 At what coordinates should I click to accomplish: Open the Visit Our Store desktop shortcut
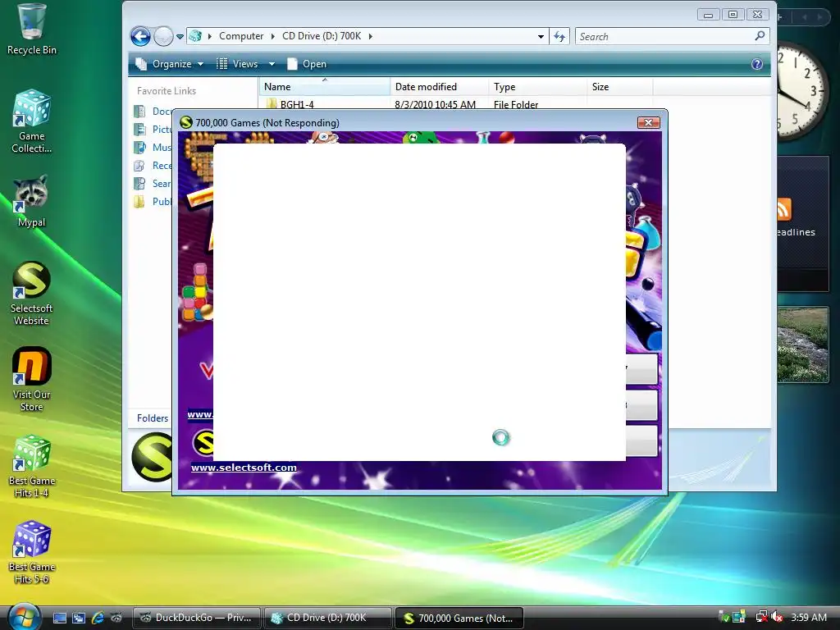[x=31, y=379]
